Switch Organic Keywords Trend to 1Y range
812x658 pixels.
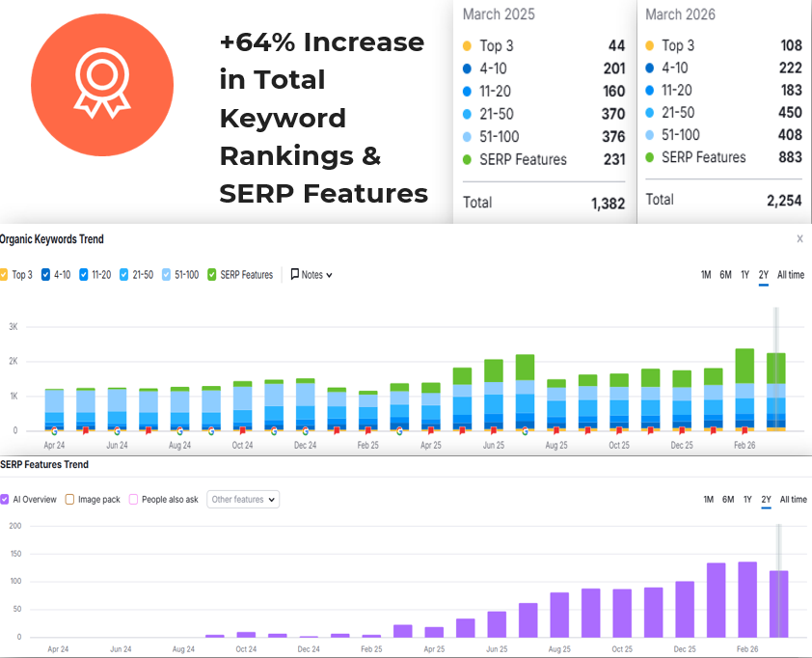pyautogui.click(x=744, y=275)
